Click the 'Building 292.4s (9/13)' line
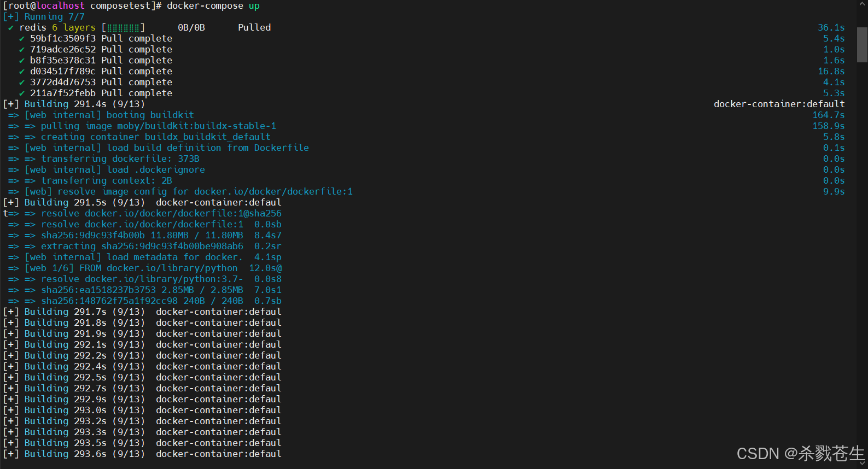The height and width of the screenshot is (469, 868). click(142, 366)
